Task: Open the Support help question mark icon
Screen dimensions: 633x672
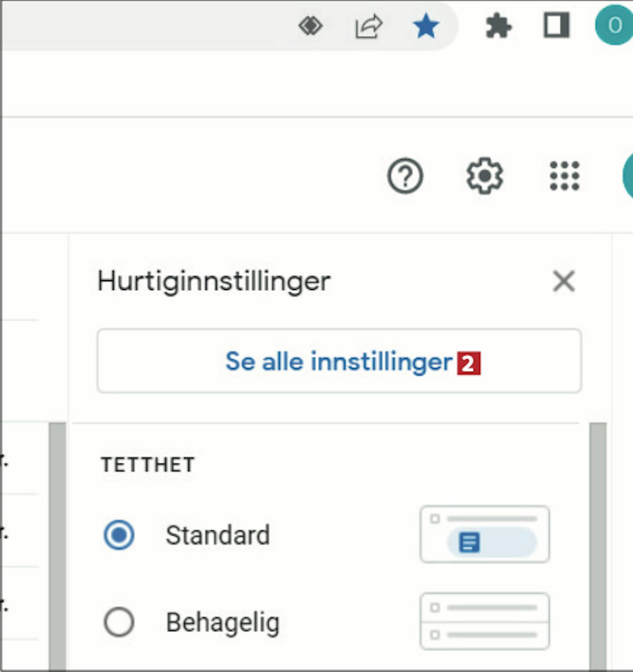Action: coord(405,176)
